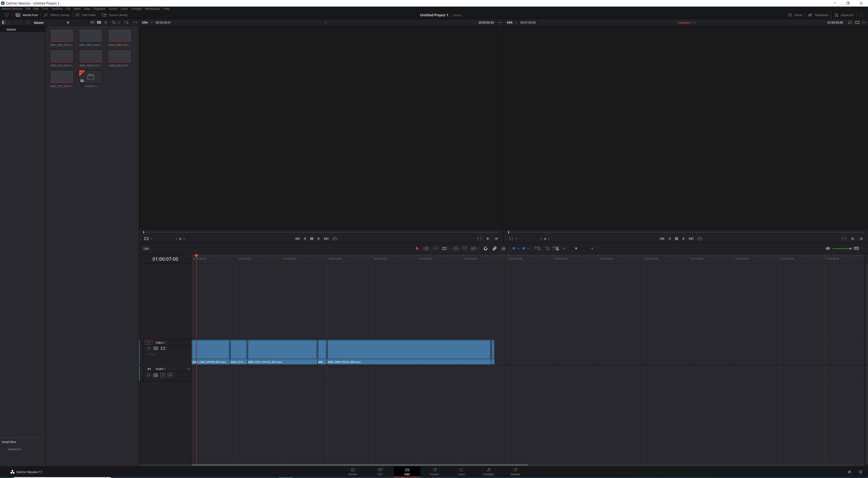This screenshot has width=868, height=478.
Task: Open the Timeline menu
Action: tap(57, 9)
